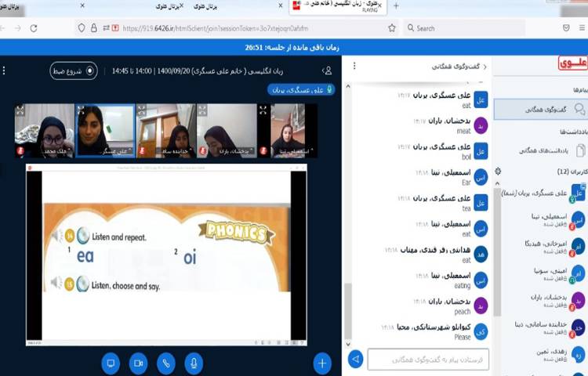Open tracking protection shield icon
This screenshot has width=588, height=376.
(x=82, y=28)
